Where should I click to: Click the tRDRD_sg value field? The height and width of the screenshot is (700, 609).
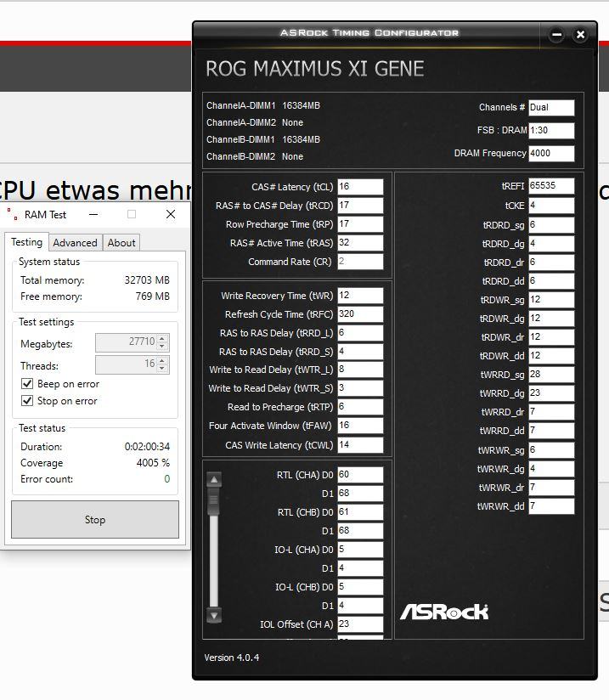tap(551, 225)
